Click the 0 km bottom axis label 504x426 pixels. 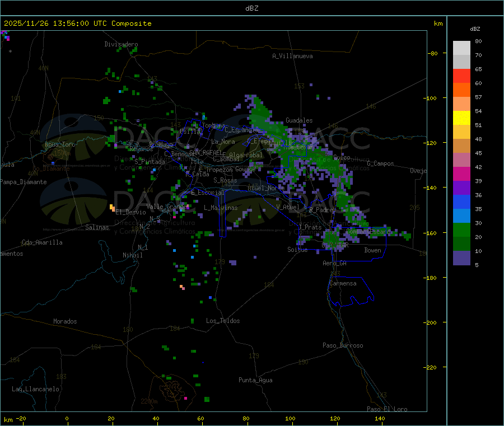[67, 418]
